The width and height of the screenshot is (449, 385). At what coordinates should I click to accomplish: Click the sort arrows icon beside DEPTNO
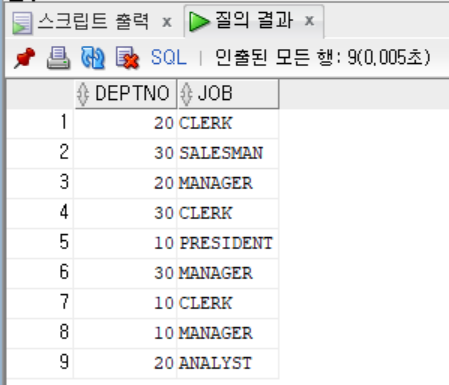[x=83, y=94]
